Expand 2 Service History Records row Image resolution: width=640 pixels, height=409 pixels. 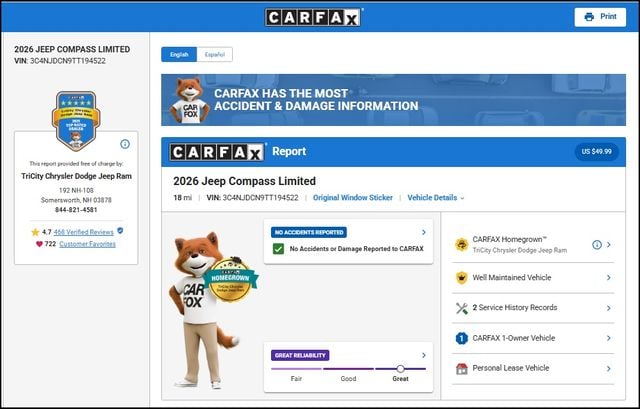coord(533,308)
